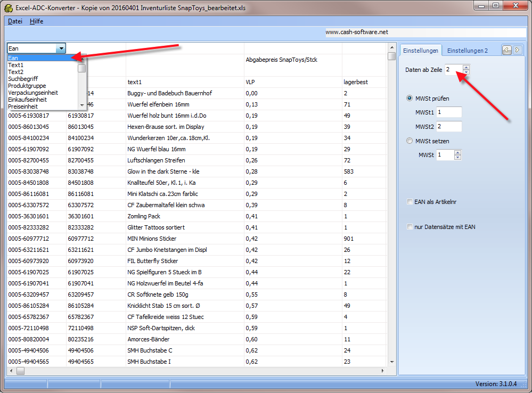This screenshot has height=393, width=532.
Task: Click lagerbest value 901
Action: pyautogui.click(x=364, y=239)
